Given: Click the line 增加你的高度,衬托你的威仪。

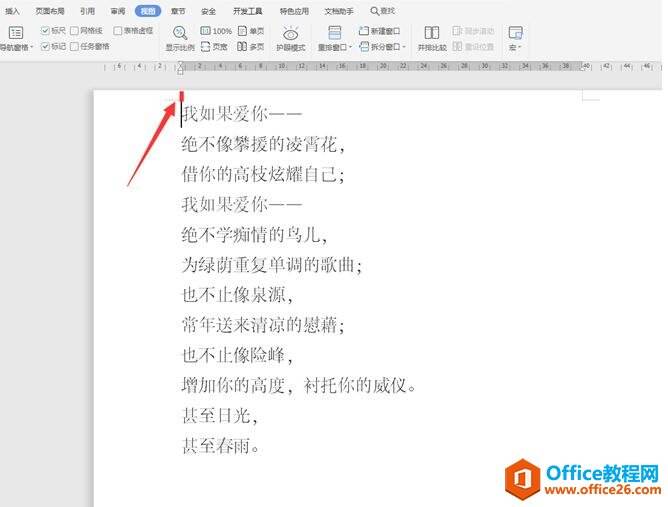Looking at the screenshot, I should pyautogui.click(x=299, y=386).
